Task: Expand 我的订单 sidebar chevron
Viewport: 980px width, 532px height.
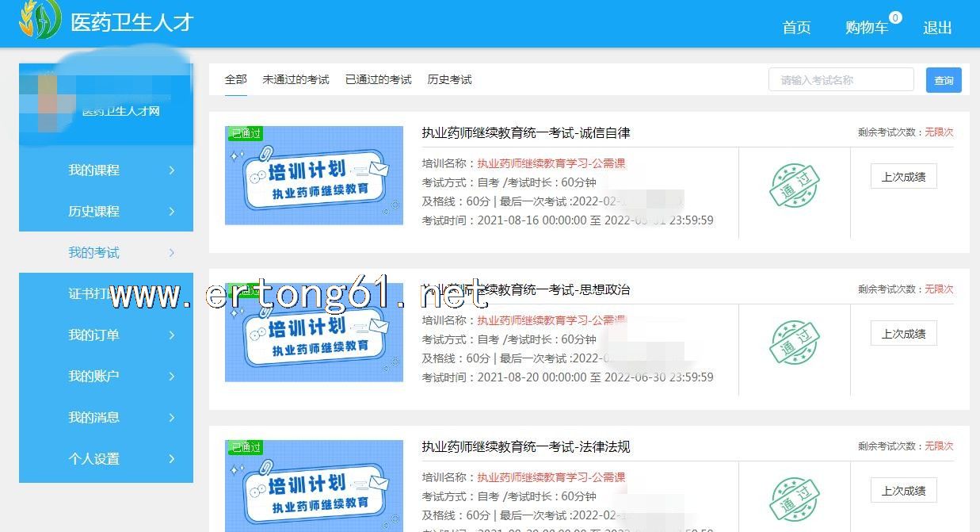Action: pyautogui.click(x=172, y=335)
